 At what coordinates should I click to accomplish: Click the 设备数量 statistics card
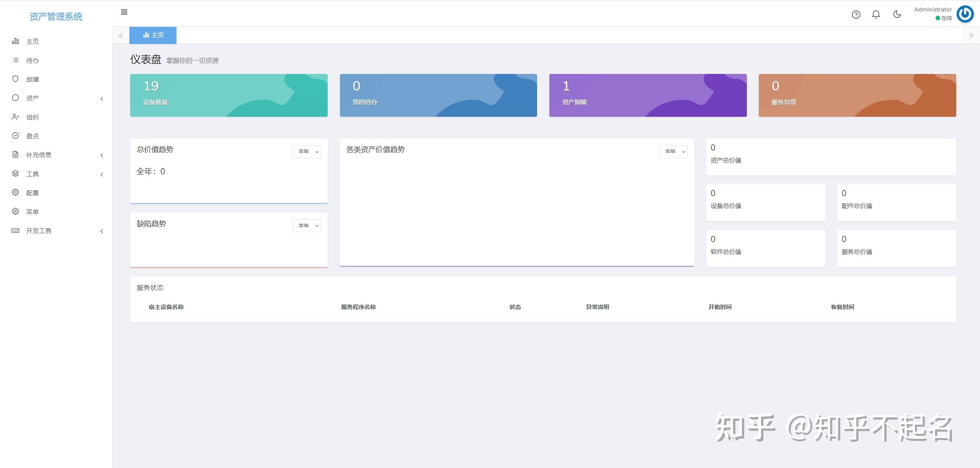(x=229, y=95)
